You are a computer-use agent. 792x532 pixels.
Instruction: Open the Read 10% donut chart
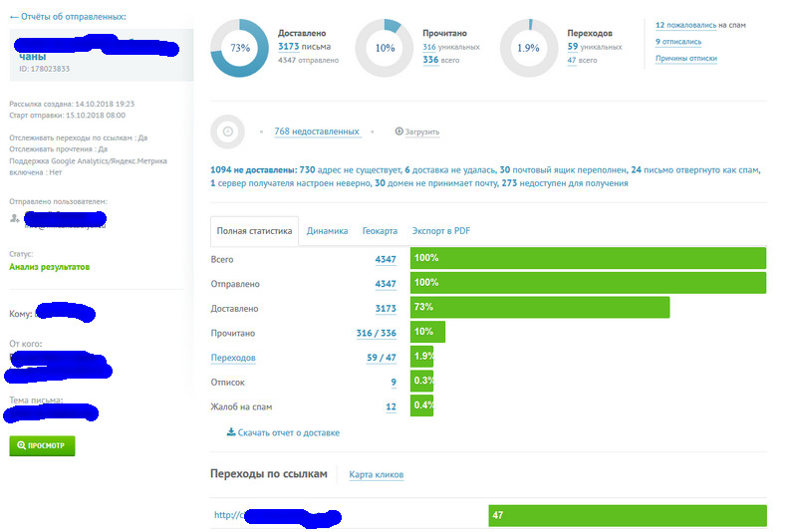tap(385, 48)
